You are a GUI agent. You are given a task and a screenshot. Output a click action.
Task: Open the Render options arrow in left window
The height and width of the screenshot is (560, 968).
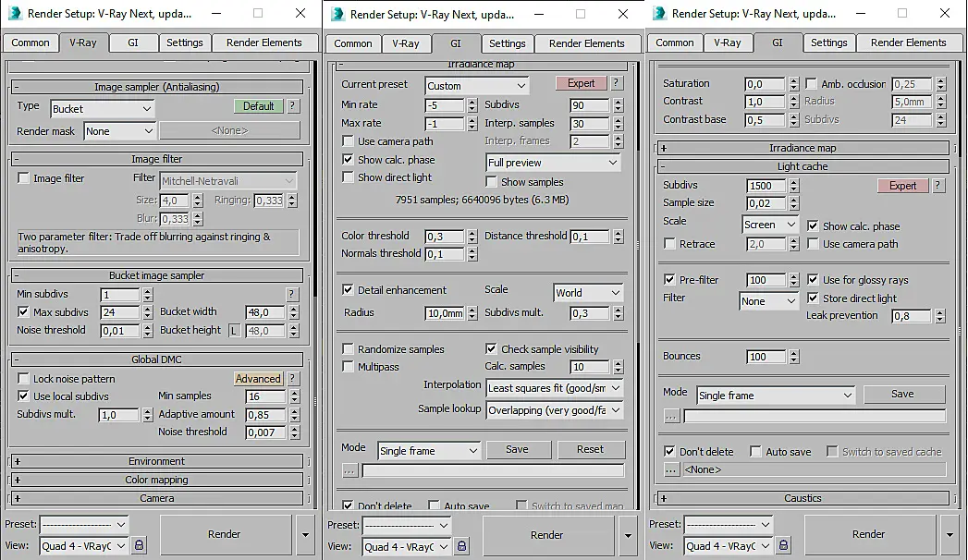305,534
